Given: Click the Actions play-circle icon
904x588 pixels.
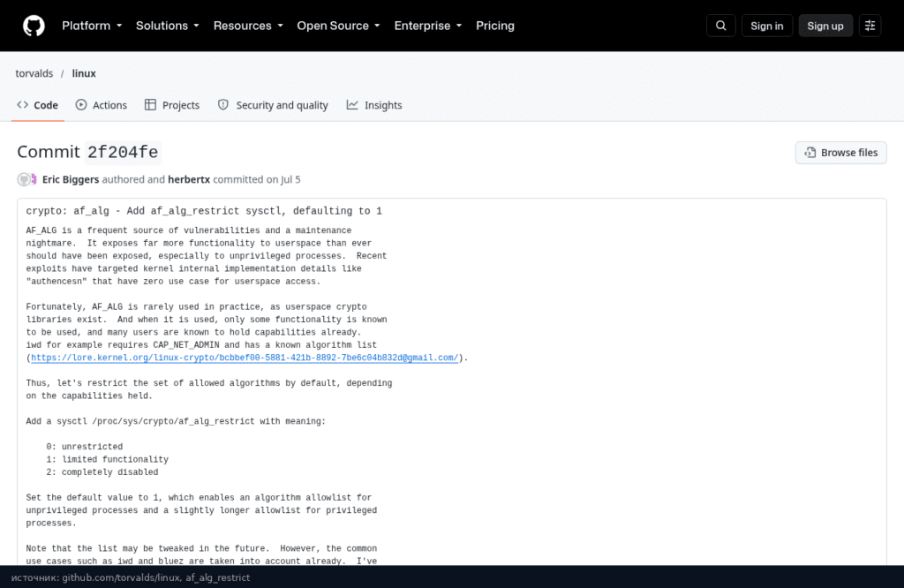Looking at the screenshot, I should [x=81, y=105].
